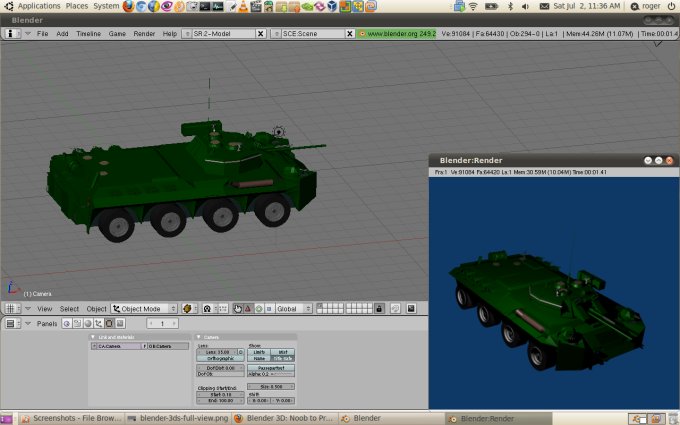680x425 pixels.
Task: Adjust the Alpha slider in Camera panel
Action: (x=271, y=374)
